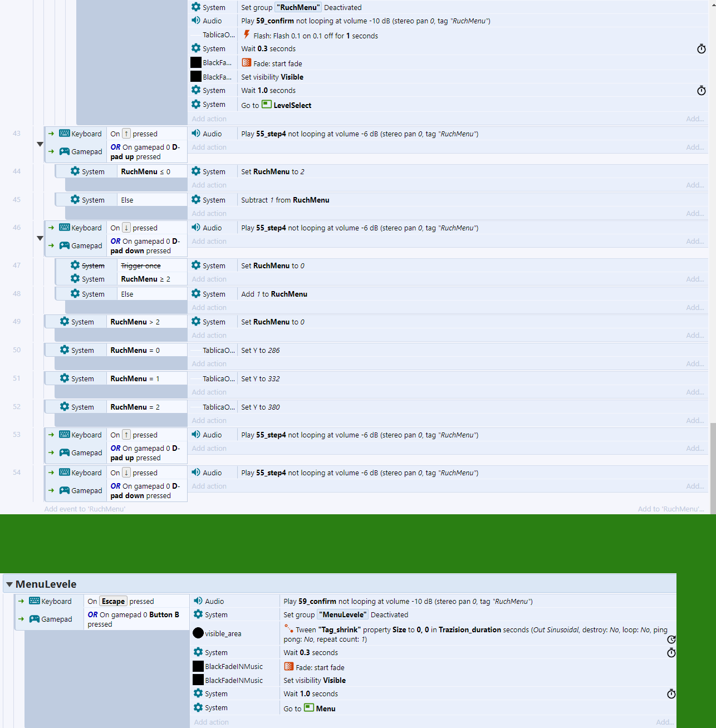Viewport: 716px width, 728px height.
Task: Click gear icon of Subtract 1 from RuchMenu
Action: point(196,200)
